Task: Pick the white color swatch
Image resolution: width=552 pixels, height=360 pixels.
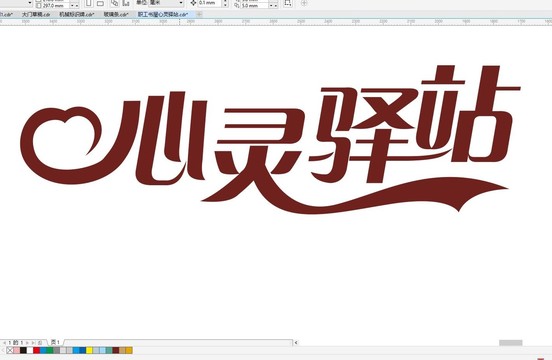Action: click(30, 350)
